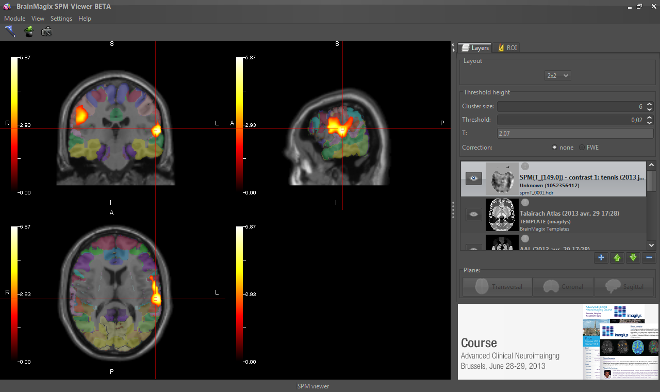Open the Advanced Clinical Neuroimaging course banner
The width and height of the screenshot is (660, 392).
(558, 342)
